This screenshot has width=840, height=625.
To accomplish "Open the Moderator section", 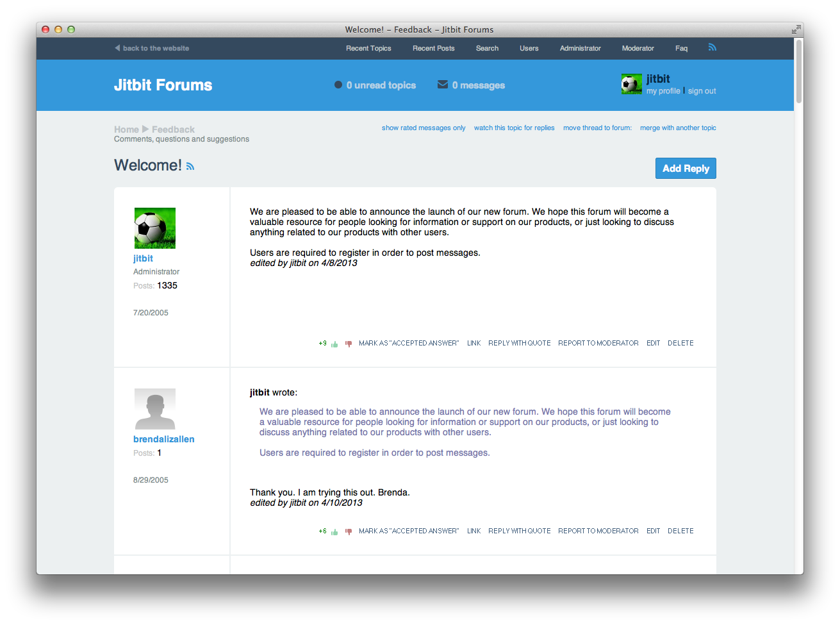I will click(638, 48).
